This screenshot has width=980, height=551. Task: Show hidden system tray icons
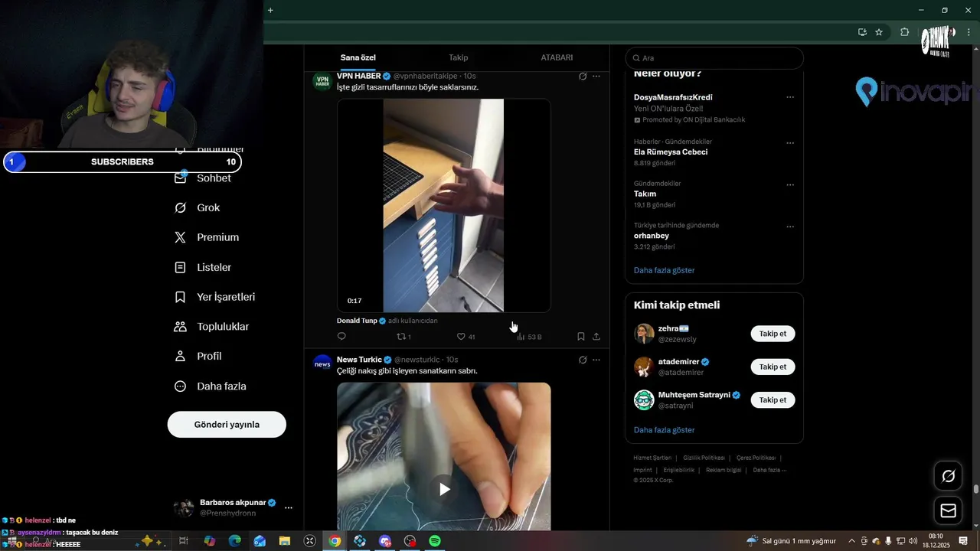point(851,541)
